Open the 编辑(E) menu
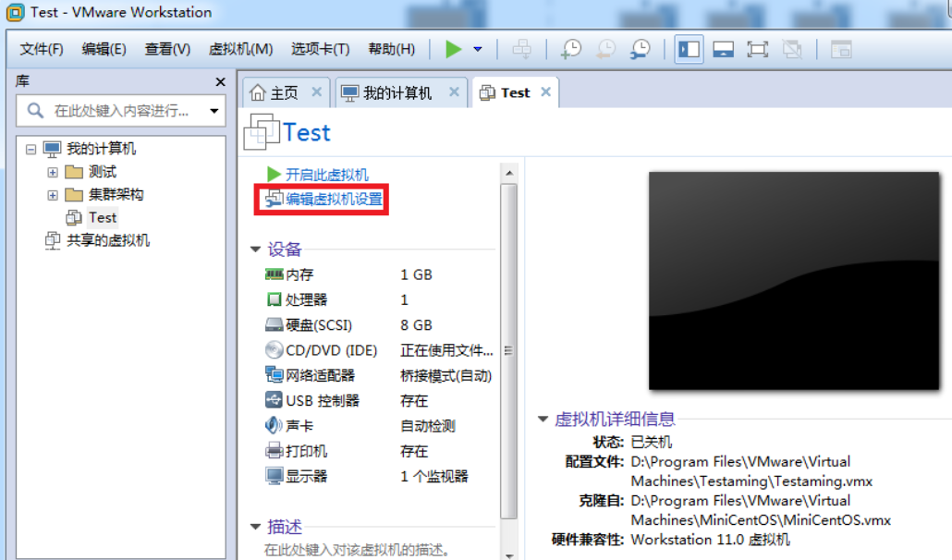Viewport: 952px width, 560px height. [104, 49]
